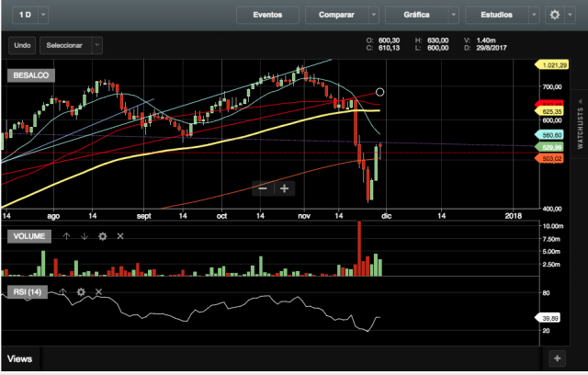Move the VOLUME panel down
The height and width of the screenshot is (375, 588).
click(x=85, y=236)
